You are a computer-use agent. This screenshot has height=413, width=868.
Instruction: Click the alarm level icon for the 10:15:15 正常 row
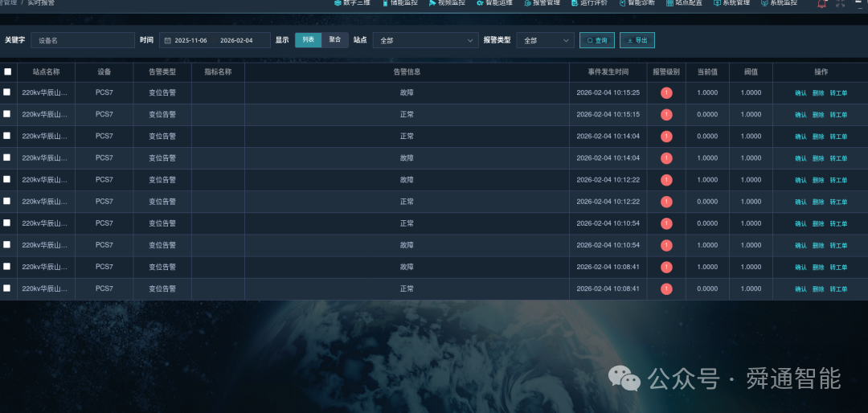(x=666, y=115)
